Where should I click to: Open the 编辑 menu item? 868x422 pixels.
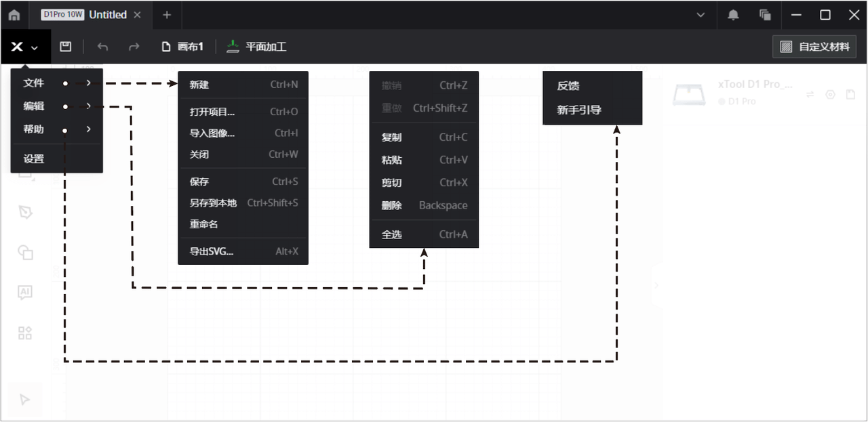58,106
